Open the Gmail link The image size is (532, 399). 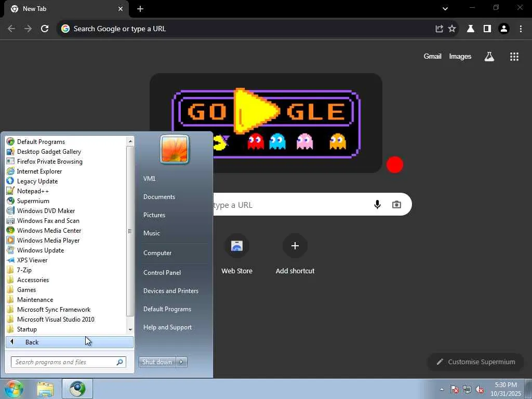point(432,56)
